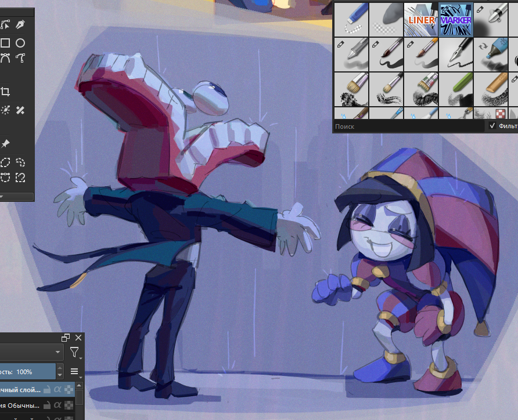Increase layer opacity with up arrow
Image resolution: width=518 pixels, height=420 pixels.
[60, 368]
